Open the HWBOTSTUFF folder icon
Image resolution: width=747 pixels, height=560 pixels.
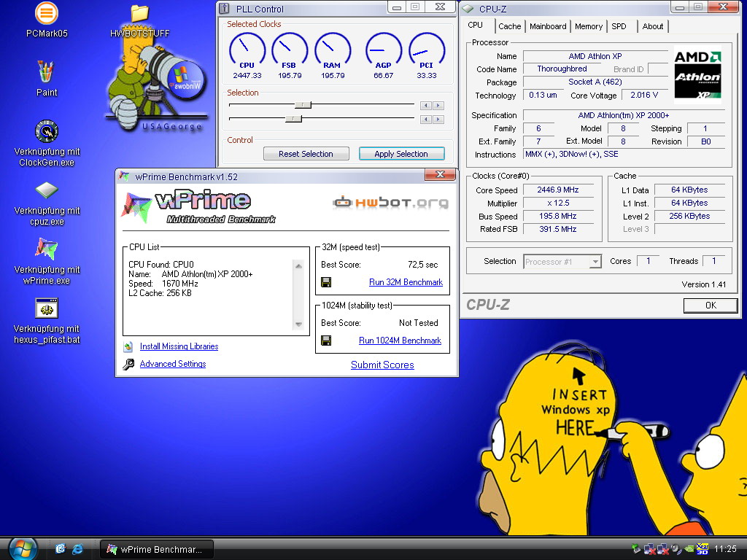coord(139,13)
